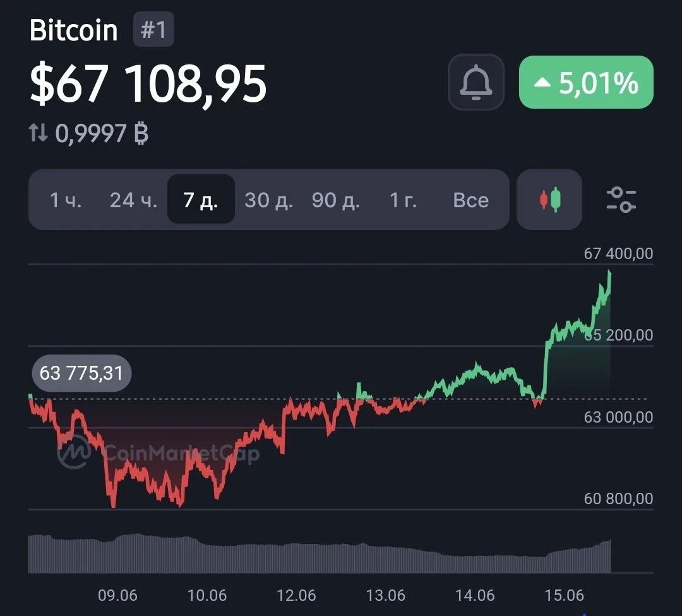Open chart settings sliders icon
The image size is (682, 616).
621,200
